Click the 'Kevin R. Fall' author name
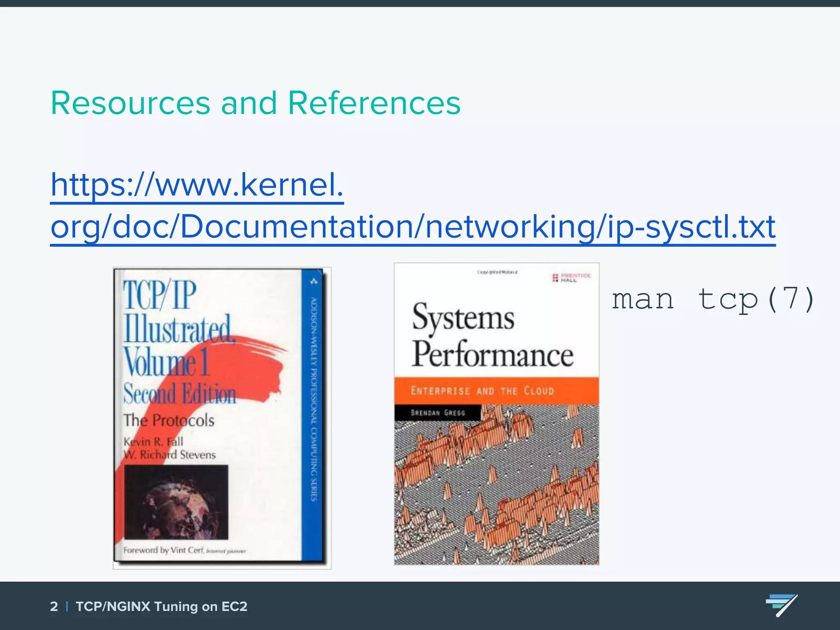840x630 pixels. 153,442
